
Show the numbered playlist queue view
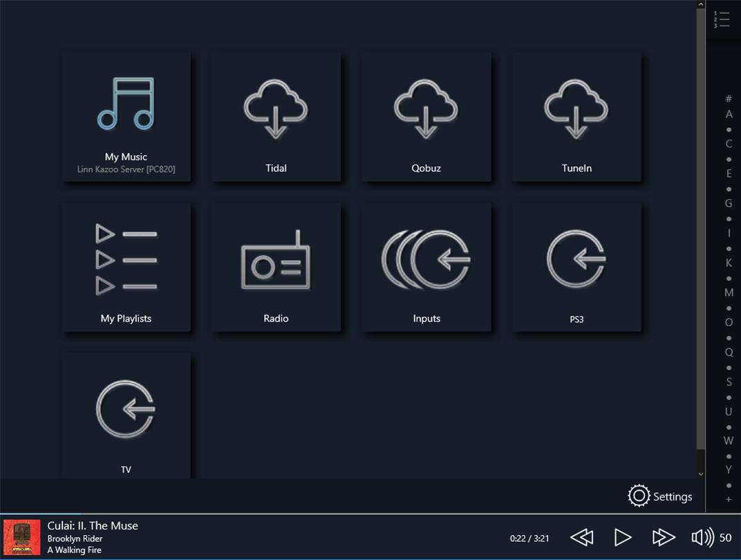722,19
